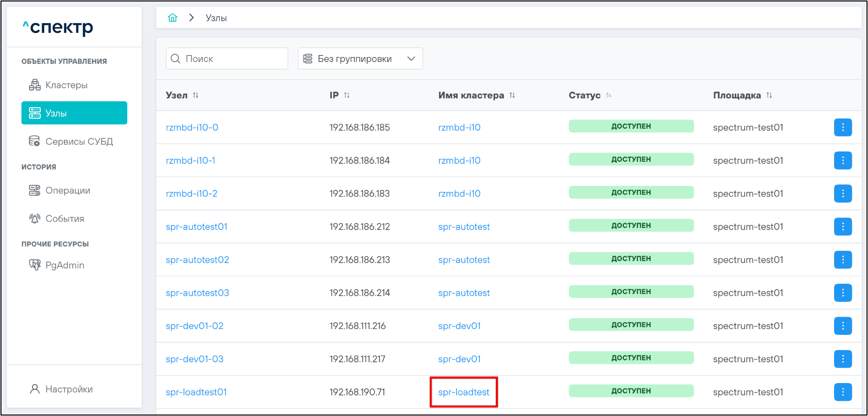Go to Сервисы СУБД section
Screen dimensions: 868x416
coord(79,142)
